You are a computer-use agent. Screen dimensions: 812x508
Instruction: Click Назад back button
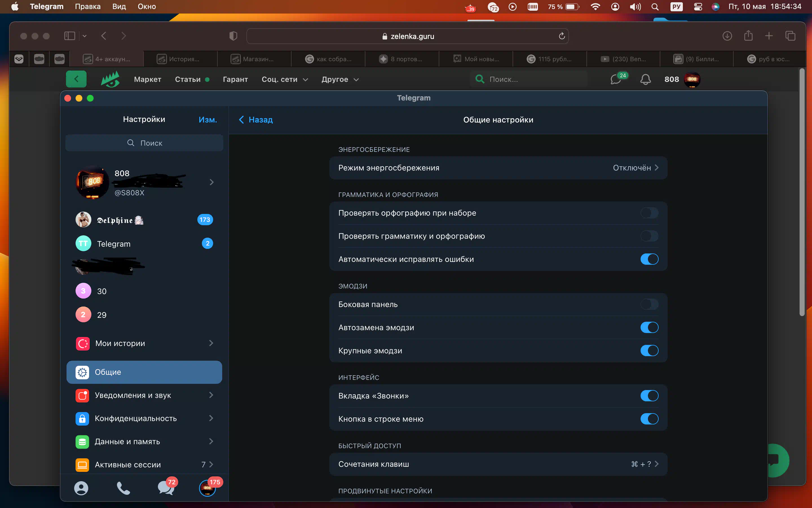256,120
